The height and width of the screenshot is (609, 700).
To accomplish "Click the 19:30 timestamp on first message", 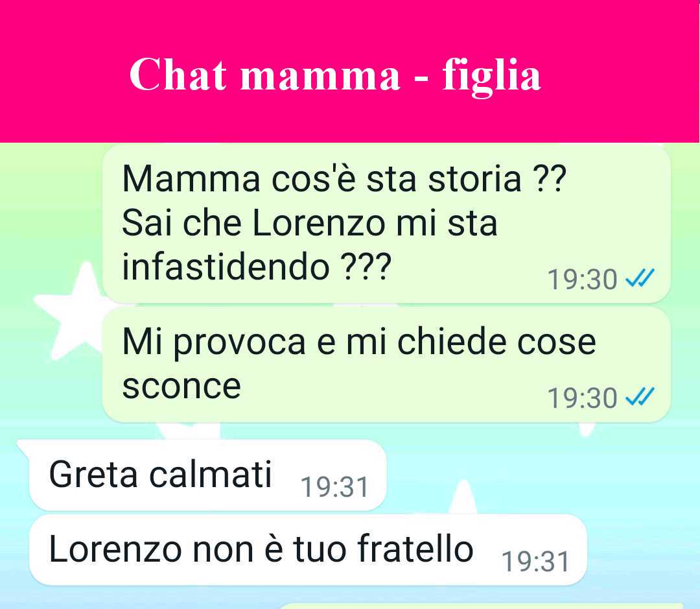I will pos(582,280).
